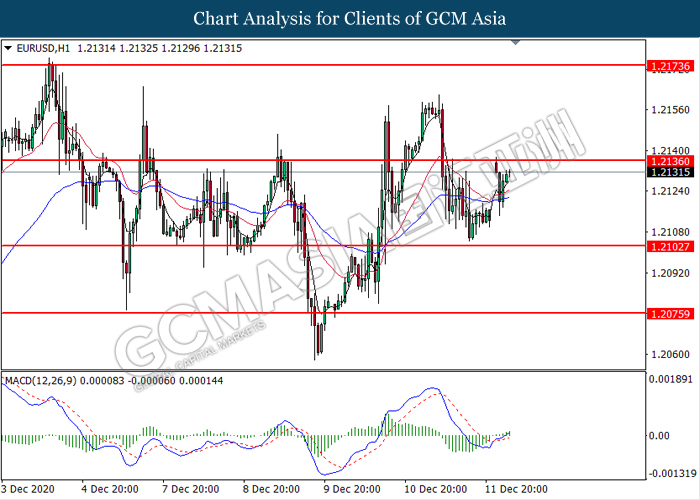The height and width of the screenshot is (500, 700).
Task: Click the current price tag 1.21315
Action: [671, 172]
